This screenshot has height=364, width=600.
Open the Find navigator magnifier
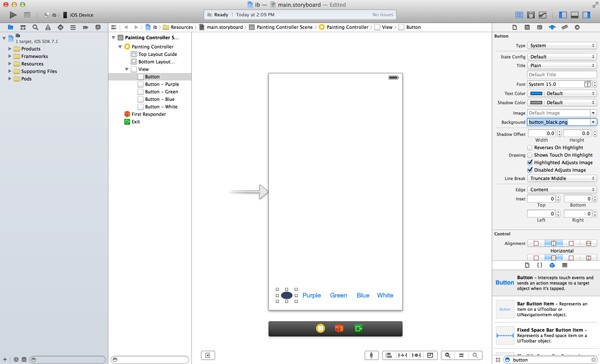point(35,28)
